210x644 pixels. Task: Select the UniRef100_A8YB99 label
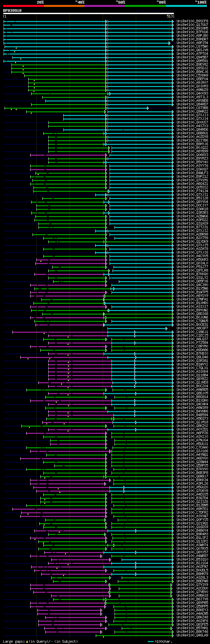tap(192, 151)
